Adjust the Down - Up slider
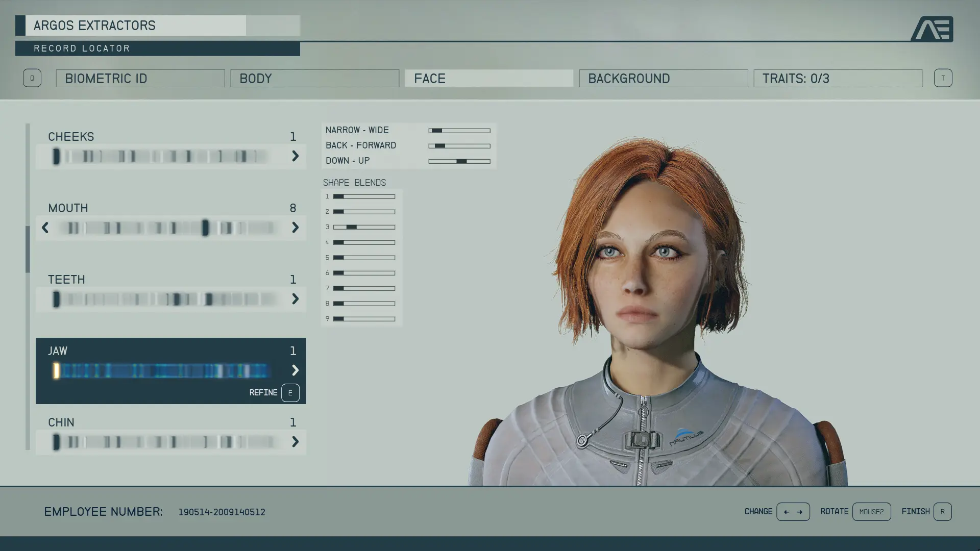Screen dimensions: 980x551 pos(459,161)
